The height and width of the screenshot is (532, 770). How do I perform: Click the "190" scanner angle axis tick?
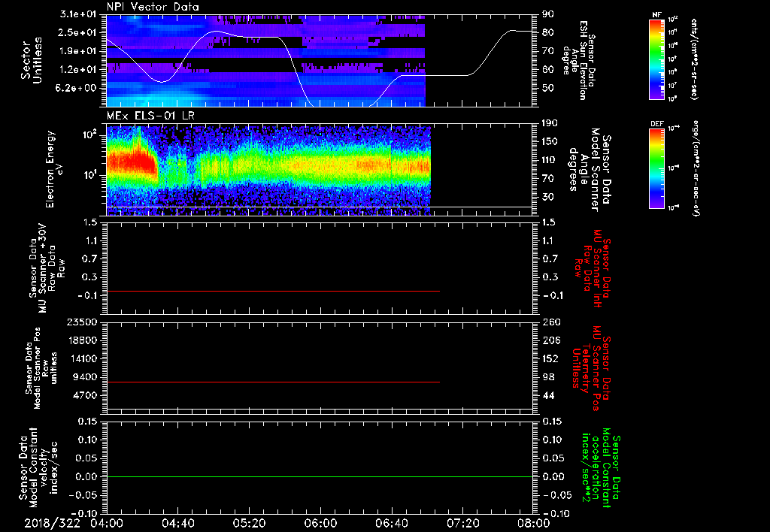click(x=550, y=123)
